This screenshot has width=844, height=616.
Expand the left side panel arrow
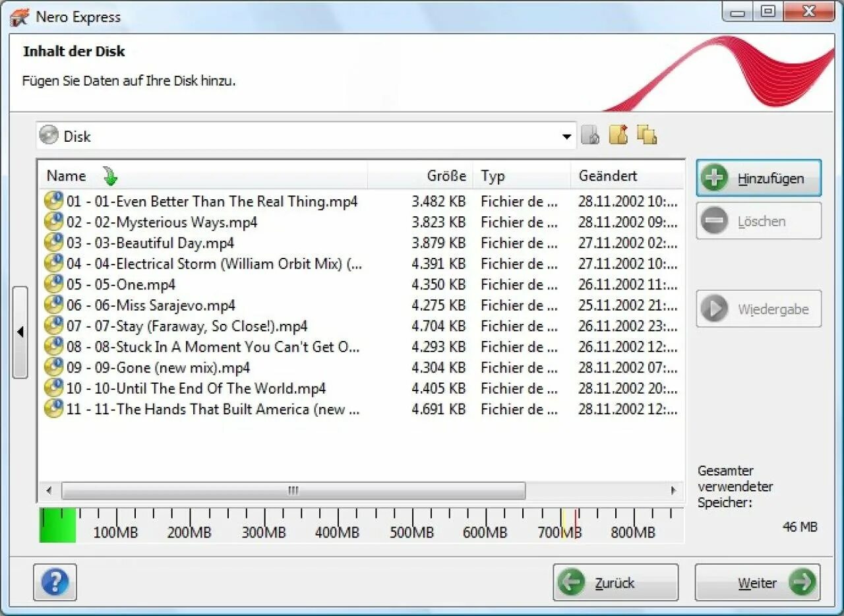(20, 332)
